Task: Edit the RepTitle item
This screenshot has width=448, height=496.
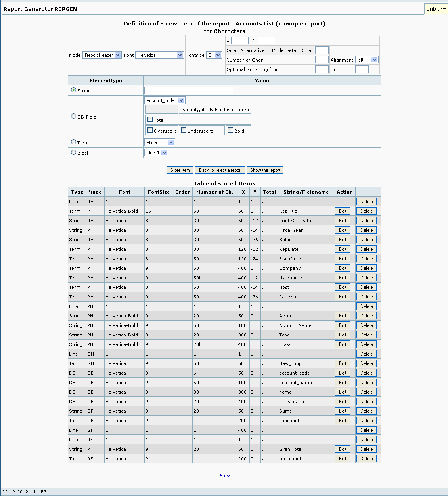Action: [343, 211]
